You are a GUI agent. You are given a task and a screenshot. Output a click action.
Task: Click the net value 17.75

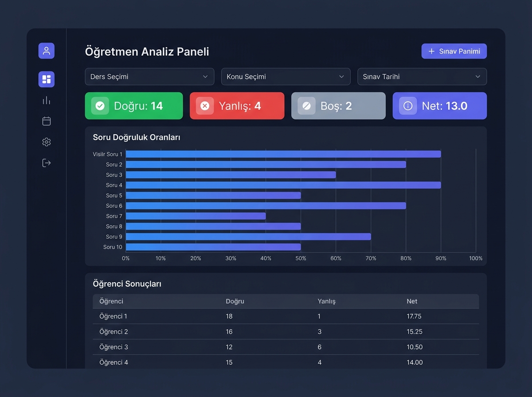click(x=414, y=316)
